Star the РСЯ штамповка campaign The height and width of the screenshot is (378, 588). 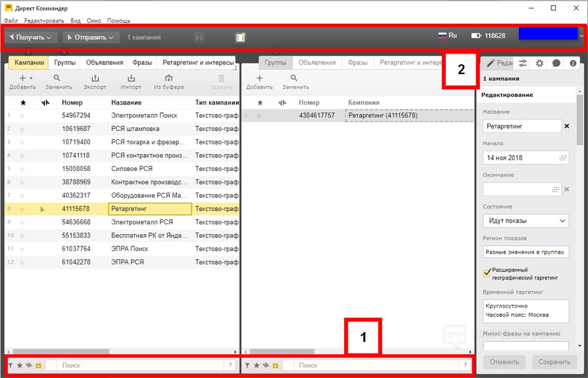[x=22, y=129]
